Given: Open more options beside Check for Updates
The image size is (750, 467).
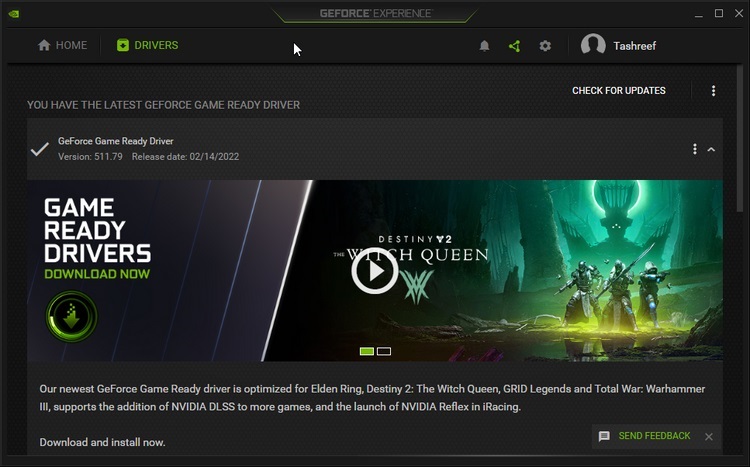Looking at the screenshot, I should [713, 90].
